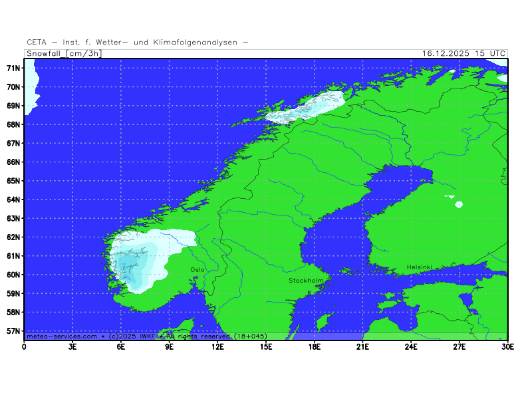Click the Helsinki city label
This screenshot has width=532, height=399.
click(420, 267)
